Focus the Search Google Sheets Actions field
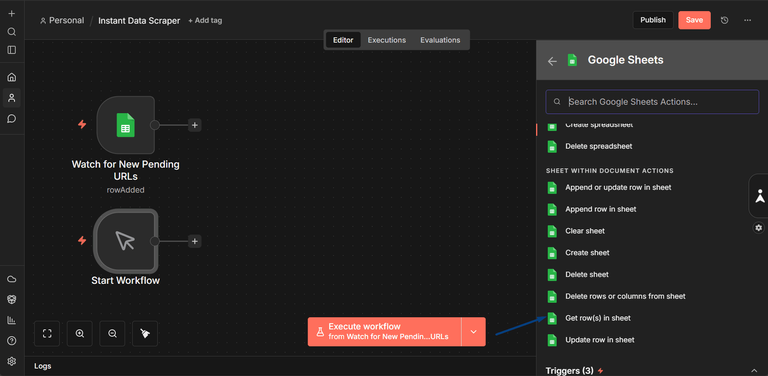Viewport: 768px width, 376px height. pos(652,102)
